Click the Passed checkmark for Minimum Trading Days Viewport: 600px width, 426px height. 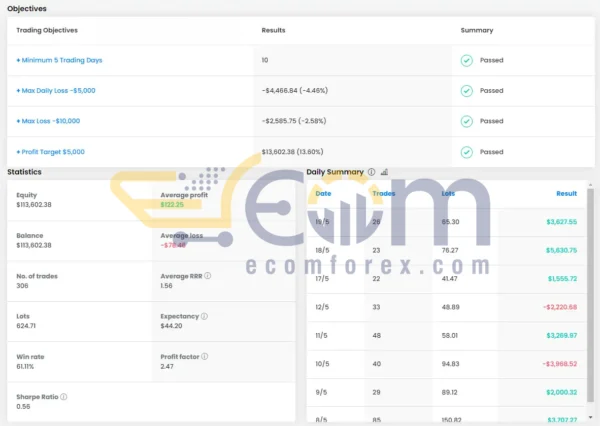(x=466, y=60)
